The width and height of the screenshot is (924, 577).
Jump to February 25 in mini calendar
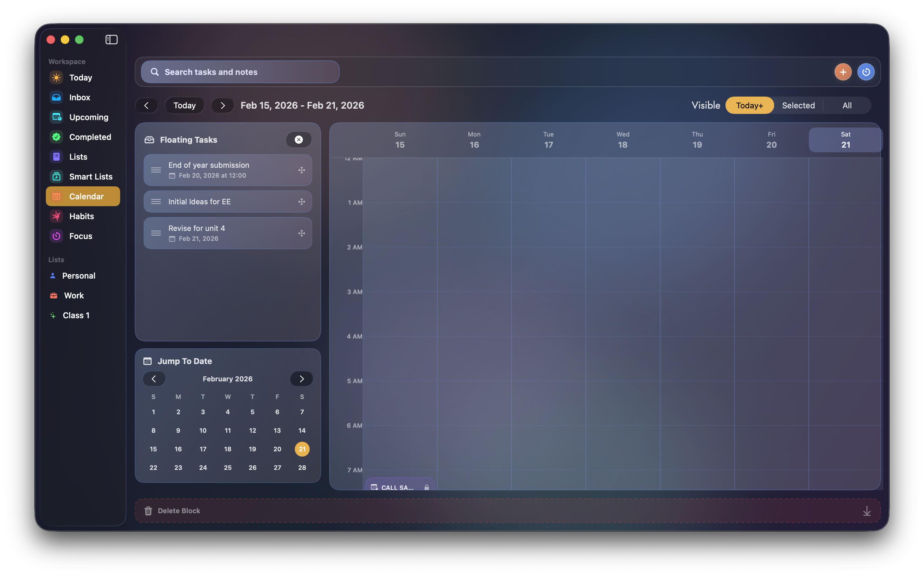click(x=228, y=467)
